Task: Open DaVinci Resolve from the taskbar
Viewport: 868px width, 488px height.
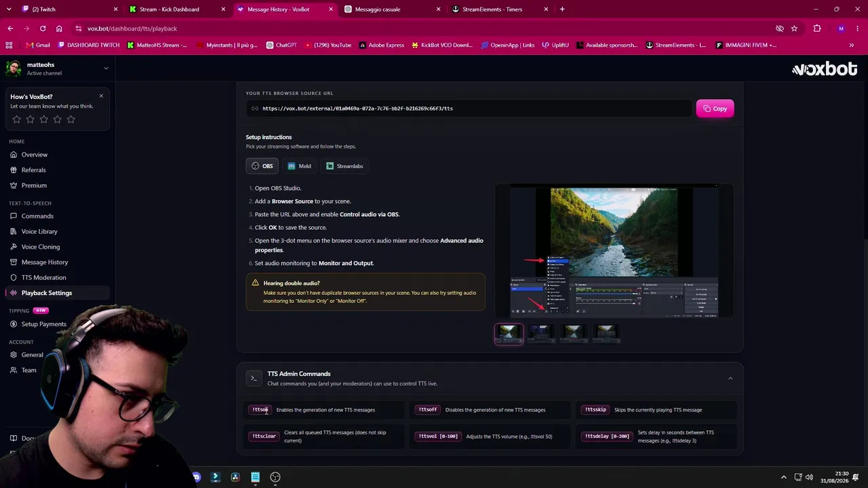Action: 235,477
